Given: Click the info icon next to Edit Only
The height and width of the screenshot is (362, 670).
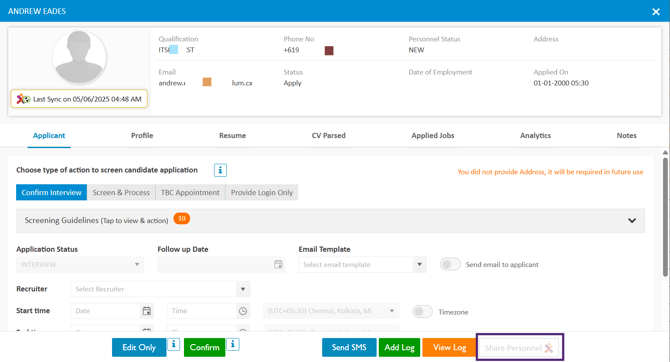Looking at the screenshot, I should (x=173, y=344).
